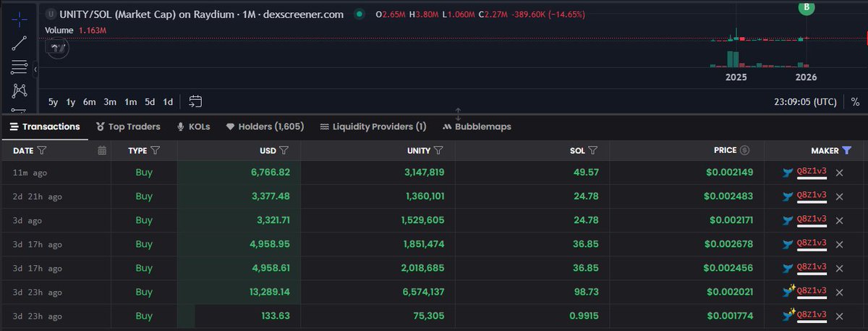
Task: Click the TradingView logo on the chart
Action: tap(59, 48)
